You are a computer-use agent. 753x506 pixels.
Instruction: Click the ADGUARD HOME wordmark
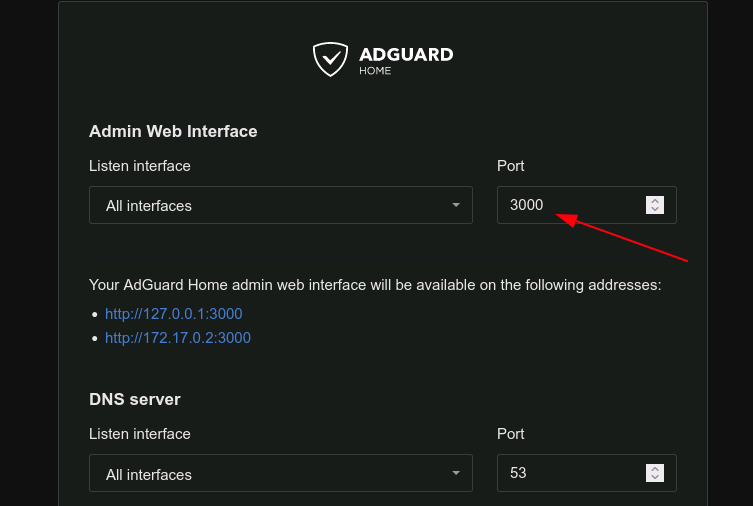(x=406, y=60)
